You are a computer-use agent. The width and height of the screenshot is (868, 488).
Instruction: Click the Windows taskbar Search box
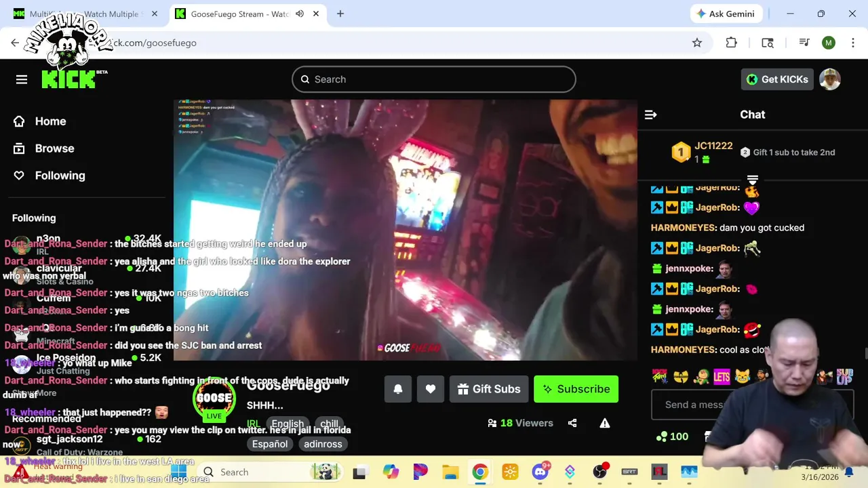coord(270,472)
